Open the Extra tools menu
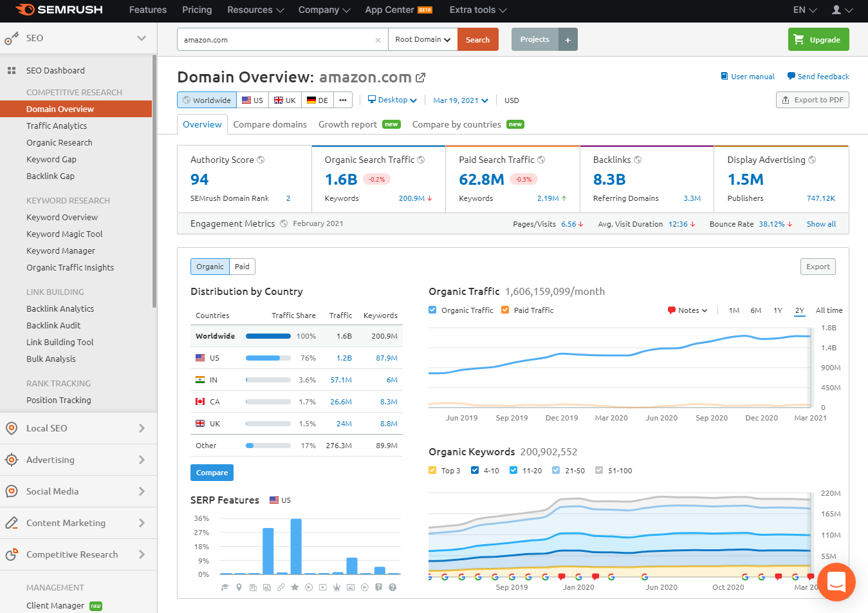 click(478, 10)
